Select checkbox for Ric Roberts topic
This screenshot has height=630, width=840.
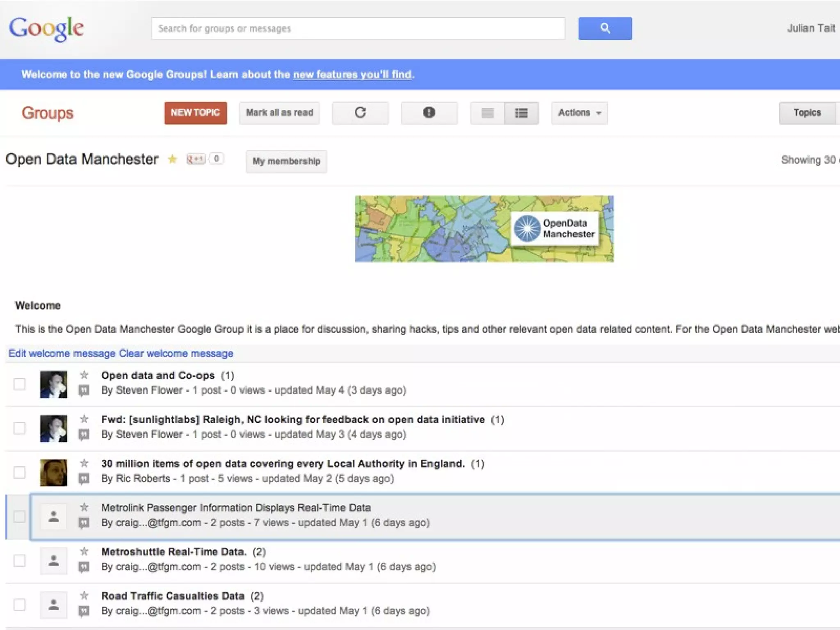point(19,472)
